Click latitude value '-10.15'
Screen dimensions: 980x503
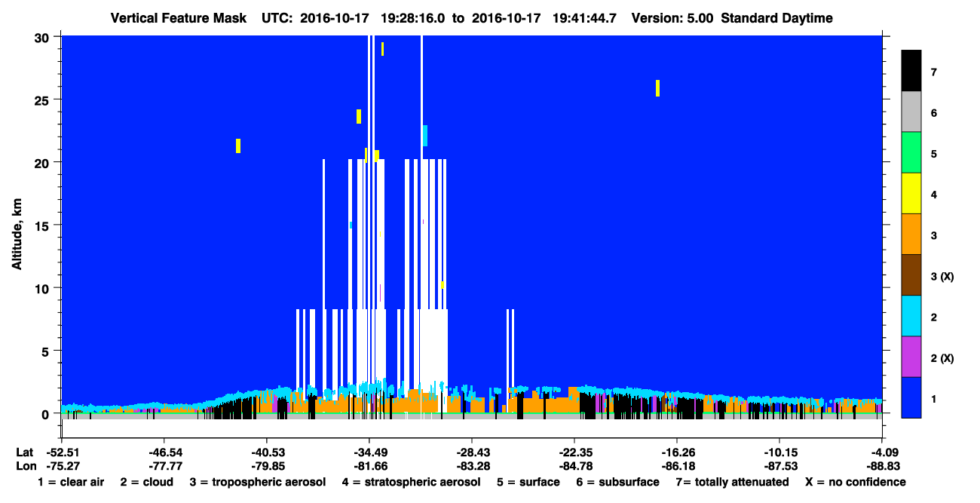point(779,452)
